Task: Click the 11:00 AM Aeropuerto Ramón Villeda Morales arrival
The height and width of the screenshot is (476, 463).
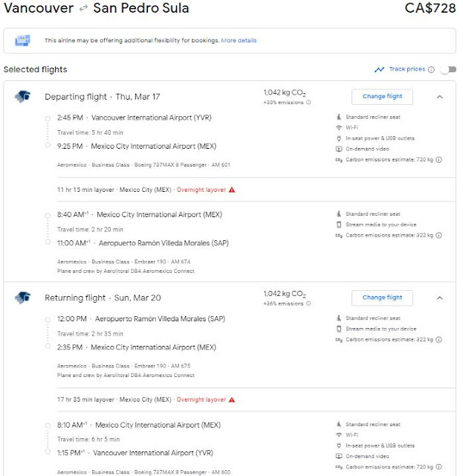Action: coord(143,243)
